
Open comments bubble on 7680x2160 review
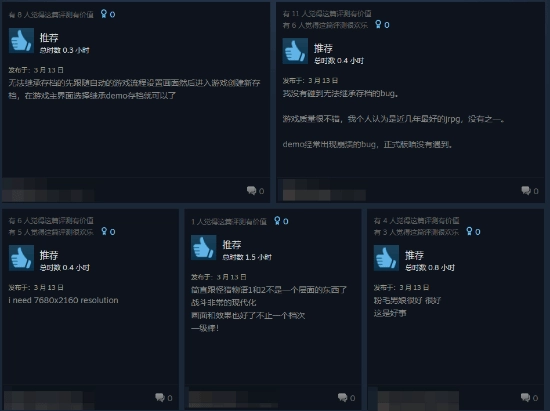click(x=160, y=397)
